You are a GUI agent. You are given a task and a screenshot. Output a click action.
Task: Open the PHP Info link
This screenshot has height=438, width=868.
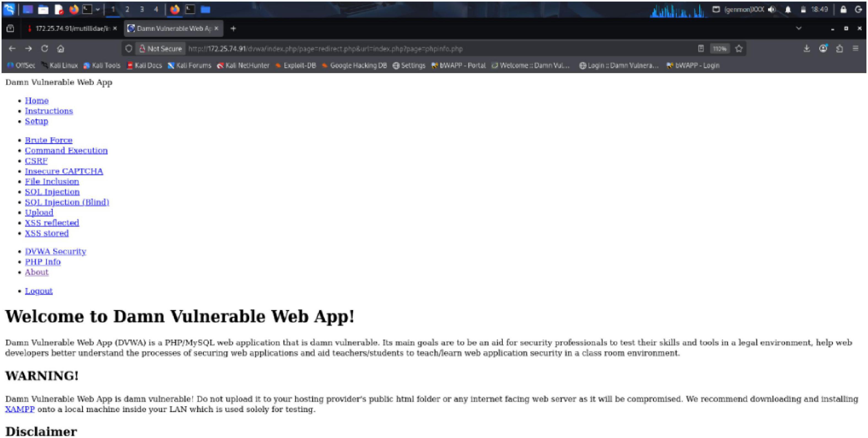click(43, 262)
